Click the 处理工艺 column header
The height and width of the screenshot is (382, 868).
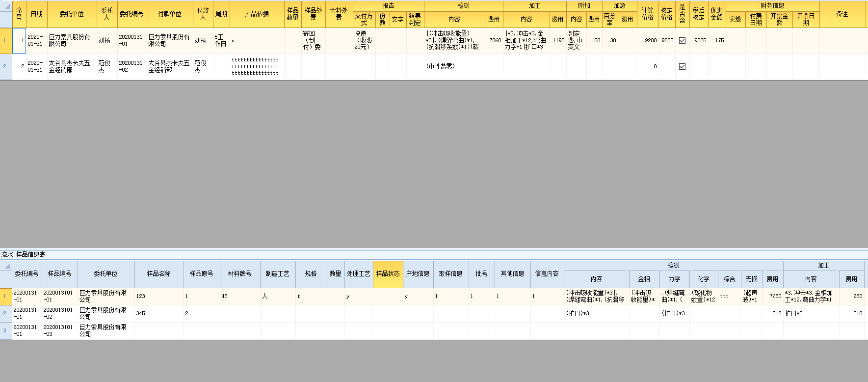click(359, 273)
